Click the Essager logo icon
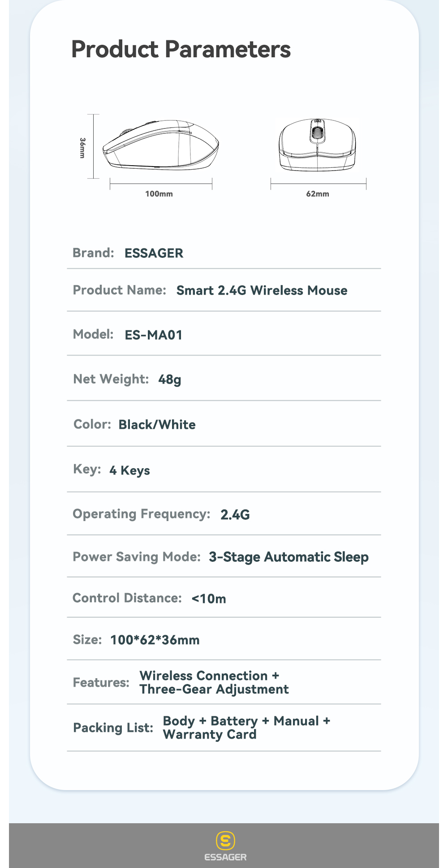 225,841
